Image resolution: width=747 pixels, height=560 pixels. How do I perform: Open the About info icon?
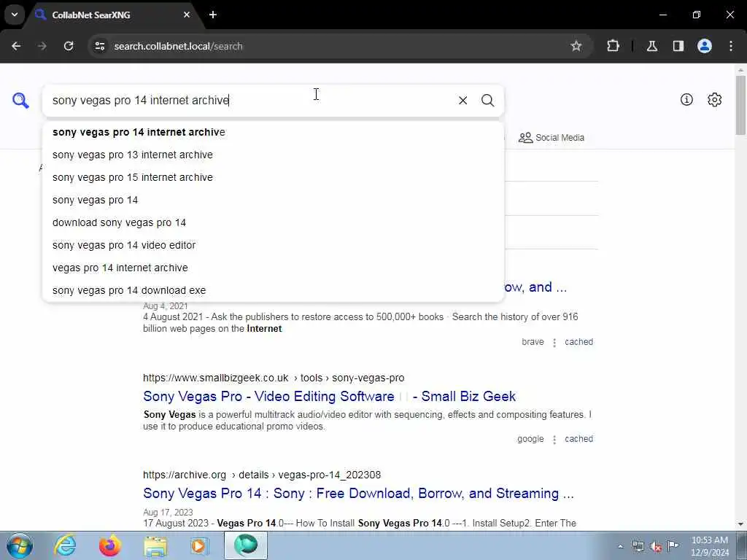[x=686, y=99]
